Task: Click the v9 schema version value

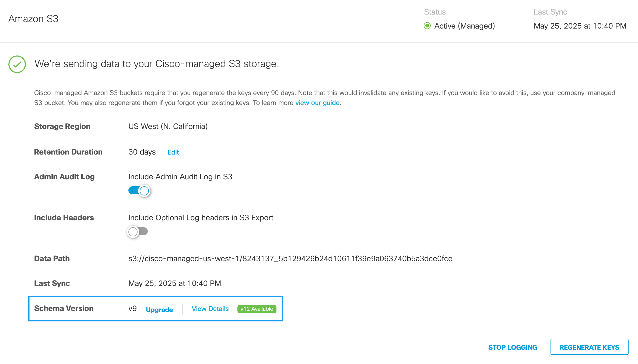Action: pyautogui.click(x=132, y=309)
